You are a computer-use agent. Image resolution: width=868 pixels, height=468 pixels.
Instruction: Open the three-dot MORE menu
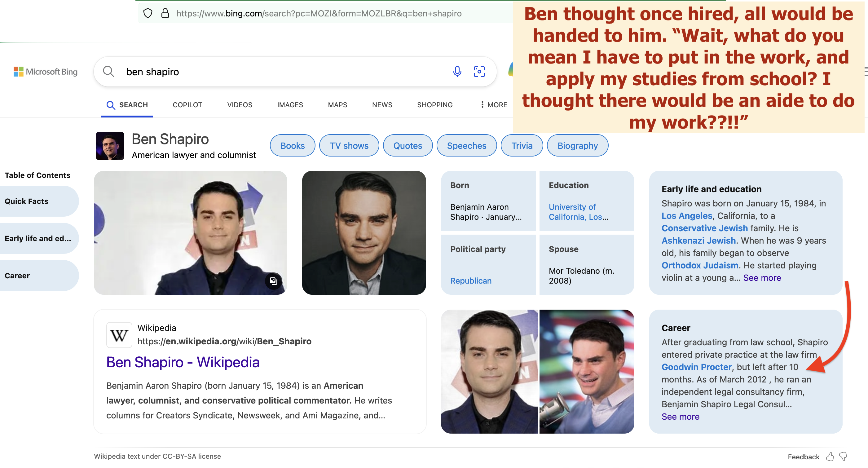[x=494, y=105]
